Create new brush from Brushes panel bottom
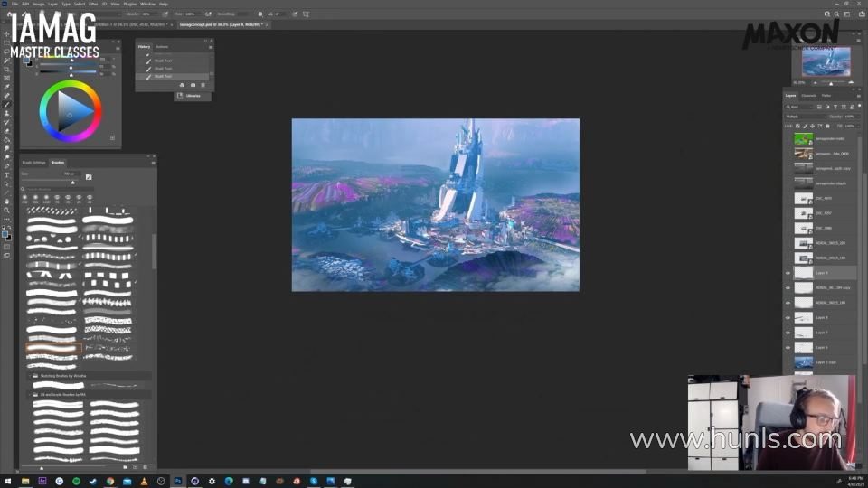 tap(135, 467)
